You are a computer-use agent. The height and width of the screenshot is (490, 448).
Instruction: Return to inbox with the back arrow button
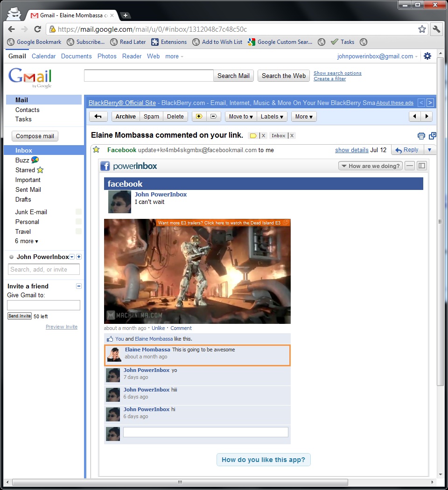point(98,117)
